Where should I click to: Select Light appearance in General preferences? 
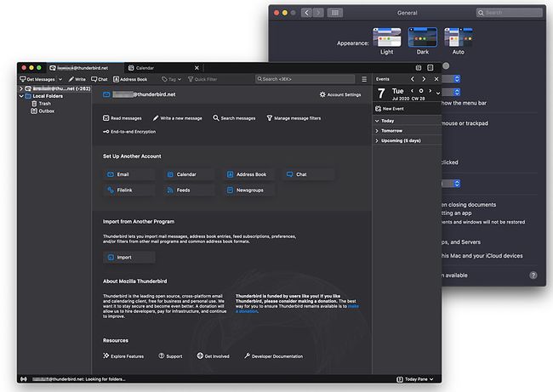[387, 41]
